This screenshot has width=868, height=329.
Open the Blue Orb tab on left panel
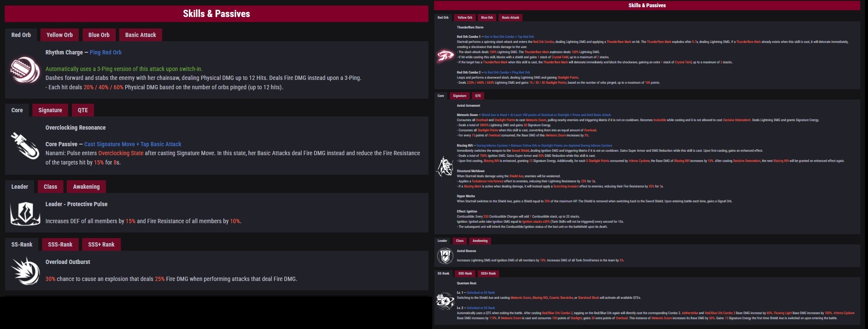[99, 35]
